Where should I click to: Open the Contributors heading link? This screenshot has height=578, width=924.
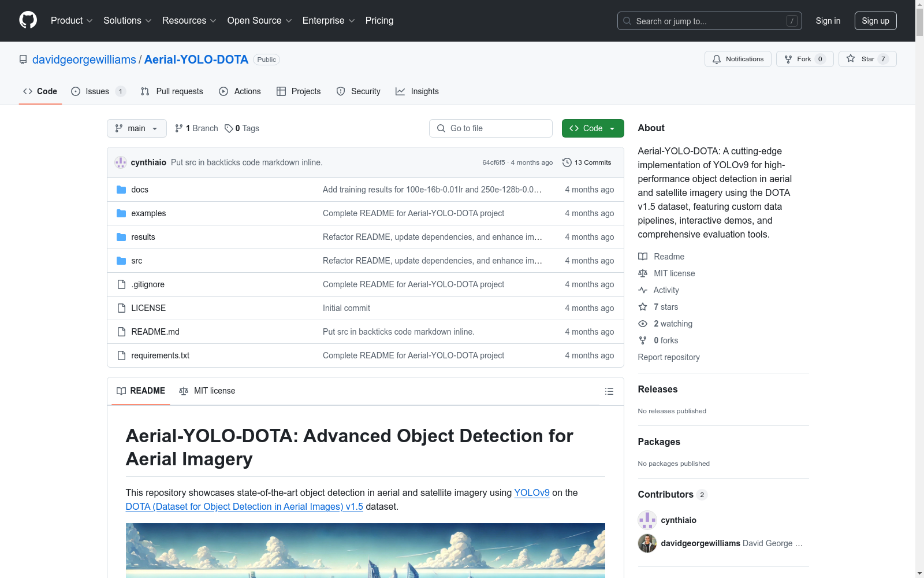tap(672, 494)
